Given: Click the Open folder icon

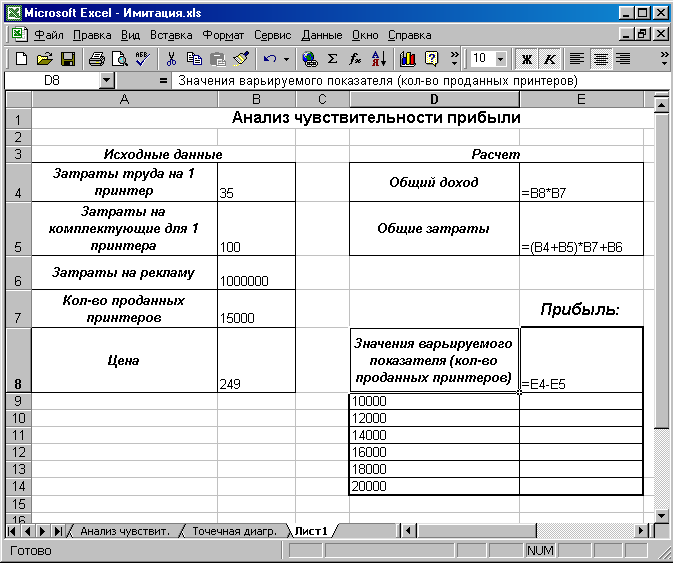Looking at the screenshot, I should tap(44, 59).
